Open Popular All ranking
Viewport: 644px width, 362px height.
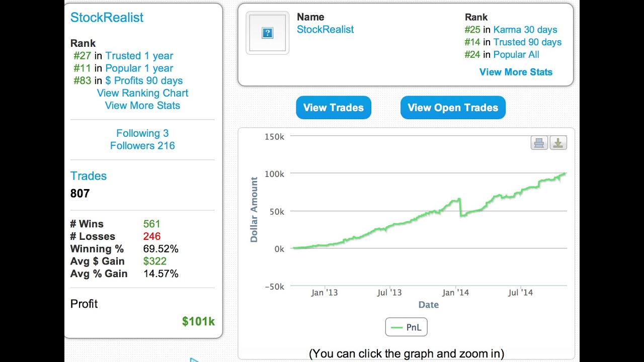tap(516, 55)
